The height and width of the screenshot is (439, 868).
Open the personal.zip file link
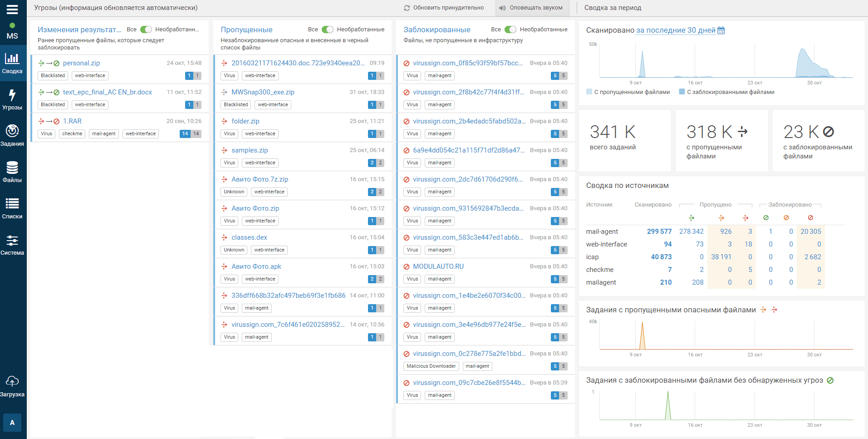point(81,63)
